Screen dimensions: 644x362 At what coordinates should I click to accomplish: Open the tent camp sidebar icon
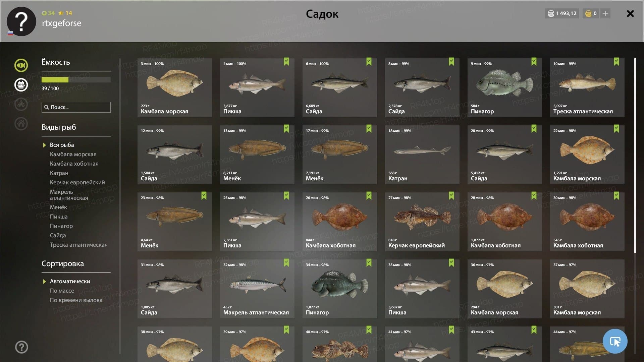21,104
